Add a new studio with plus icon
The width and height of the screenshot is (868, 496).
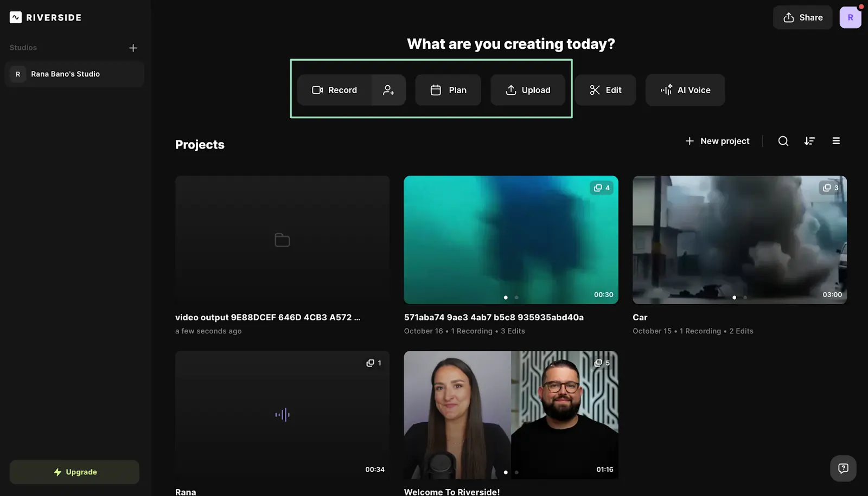point(133,48)
